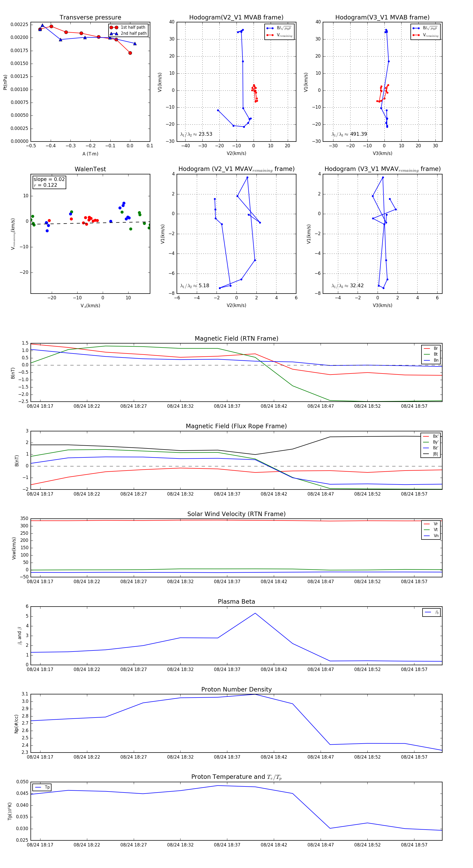Click '08/24 18:47' tick under solar wind velocity
Image resolution: width=473 pixels, height=868 pixels.
(321, 582)
